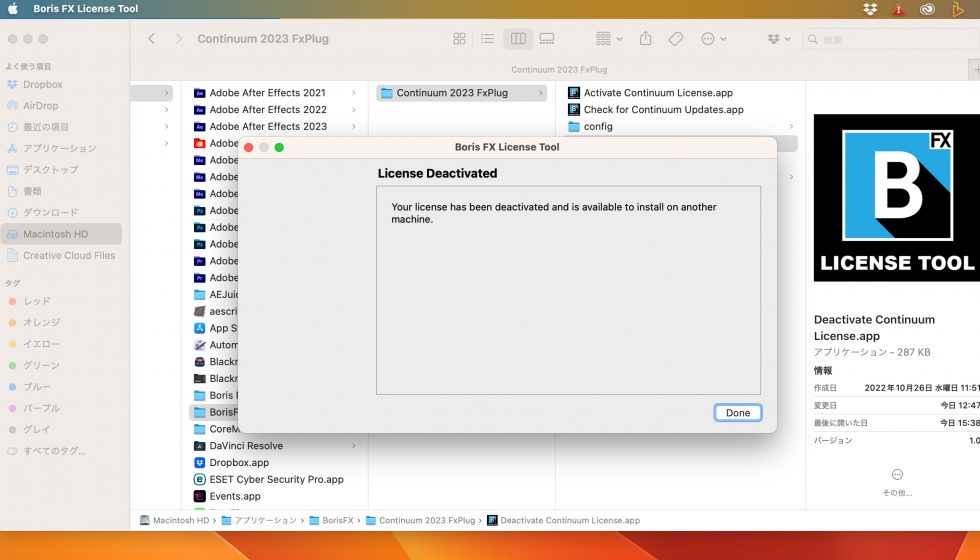
Task: Select Adobe After Effects 2023 folder
Action: [275, 126]
